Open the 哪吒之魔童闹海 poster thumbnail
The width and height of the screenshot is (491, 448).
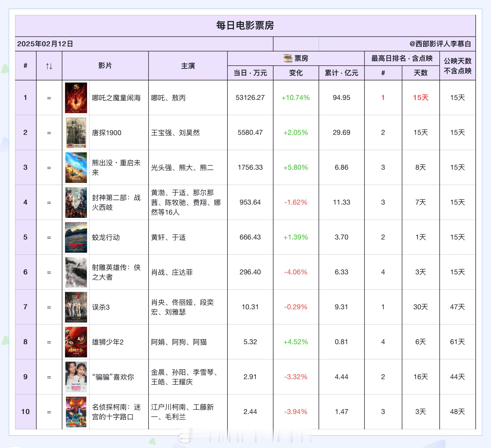(76, 98)
